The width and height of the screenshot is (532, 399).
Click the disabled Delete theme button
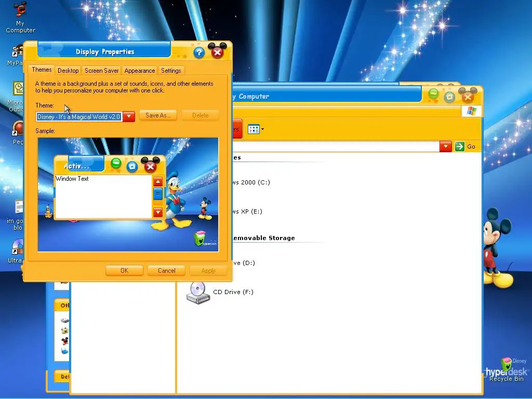200,115
